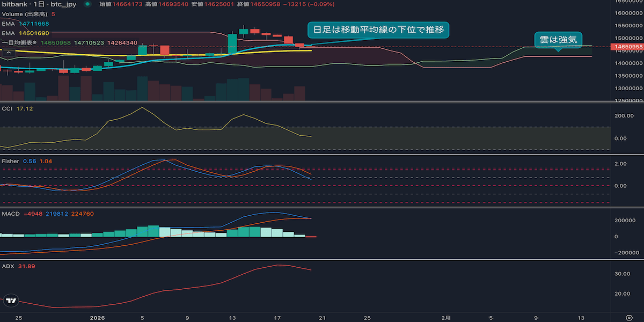
Task: Click the 2026 date on time axis
Action: point(97,317)
